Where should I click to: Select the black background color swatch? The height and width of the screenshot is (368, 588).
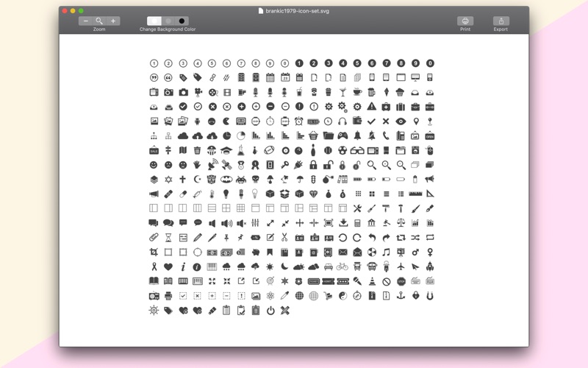182,21
